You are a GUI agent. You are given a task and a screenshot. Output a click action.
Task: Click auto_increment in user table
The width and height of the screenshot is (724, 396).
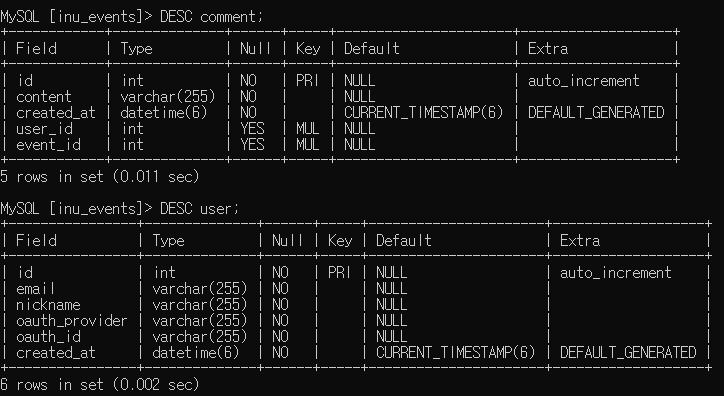(x=615, y=273)
